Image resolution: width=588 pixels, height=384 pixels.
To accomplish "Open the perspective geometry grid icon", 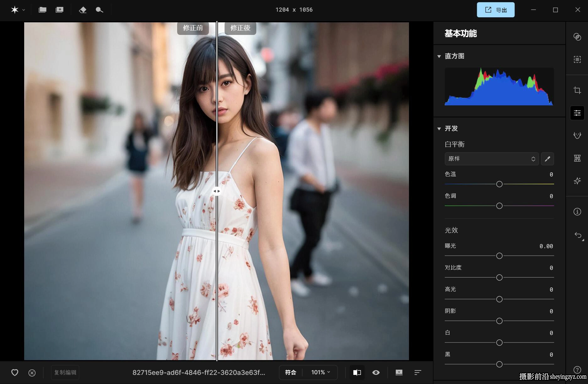I will (577, 158).
